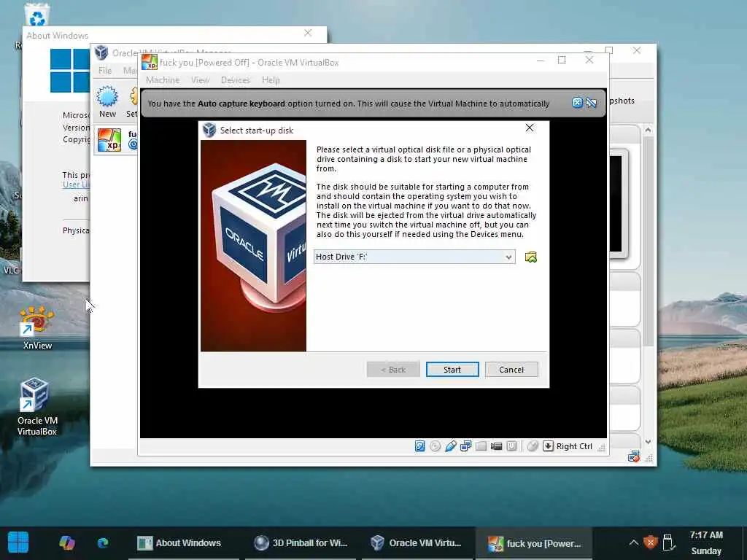Click scroll down arrow in Manager panel

[x=648, y=442]
